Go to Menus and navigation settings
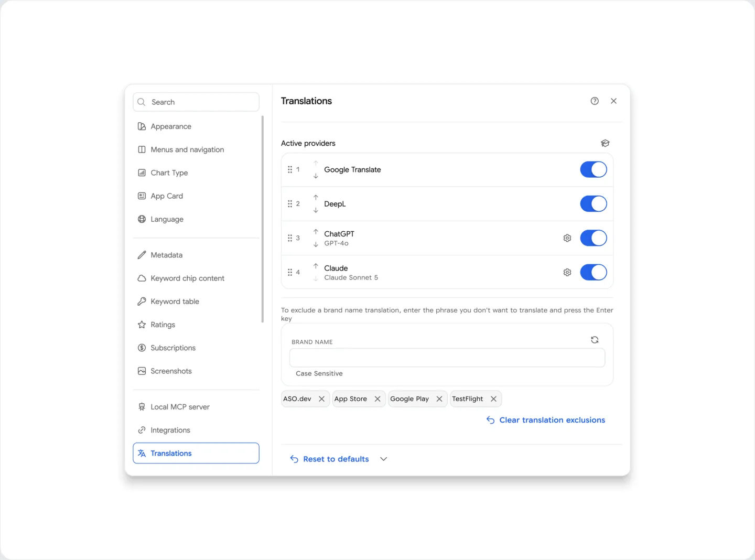755x560 pixels. [x=196, y=149]
